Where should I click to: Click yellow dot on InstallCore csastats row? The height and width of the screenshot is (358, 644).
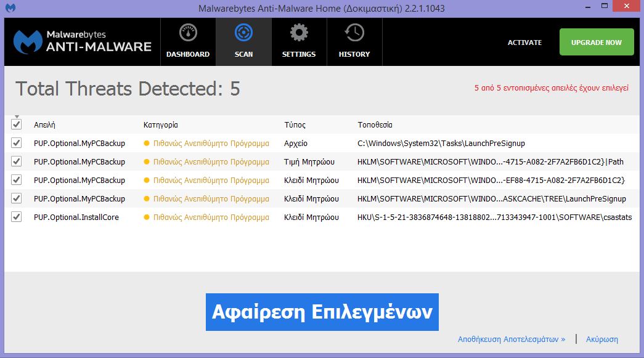coord(147,217)
